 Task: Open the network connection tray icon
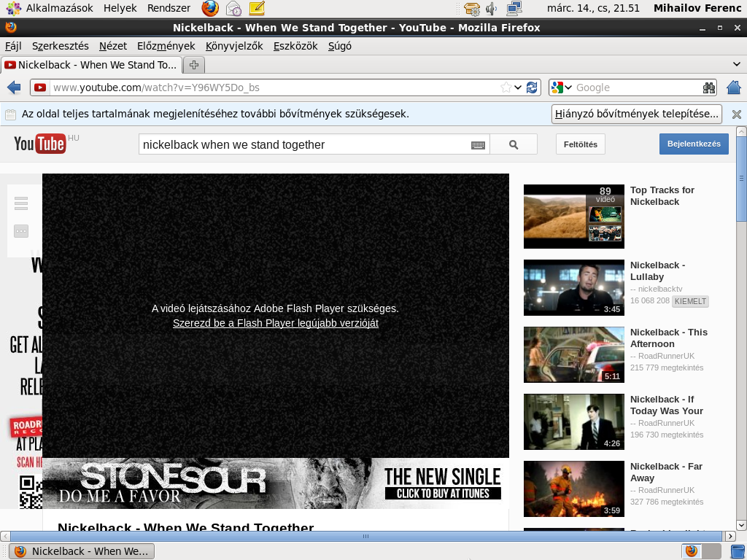click(514, 8)
